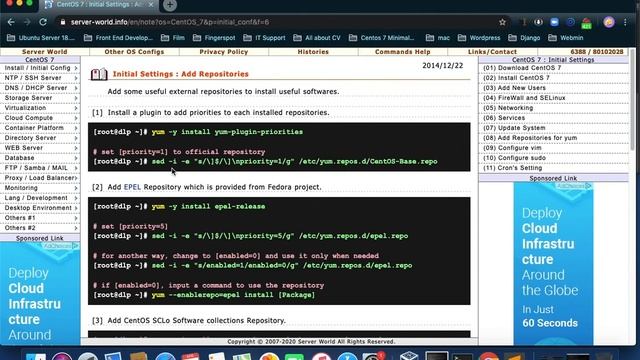Expand DNS / DHCP Server sidebar item
640x360 pixels.
click(x=40, y=88)
